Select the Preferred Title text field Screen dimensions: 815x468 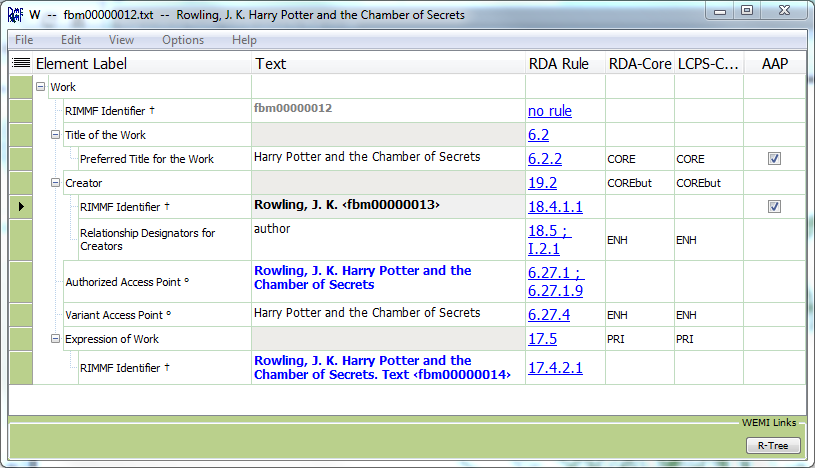[388, 159]
